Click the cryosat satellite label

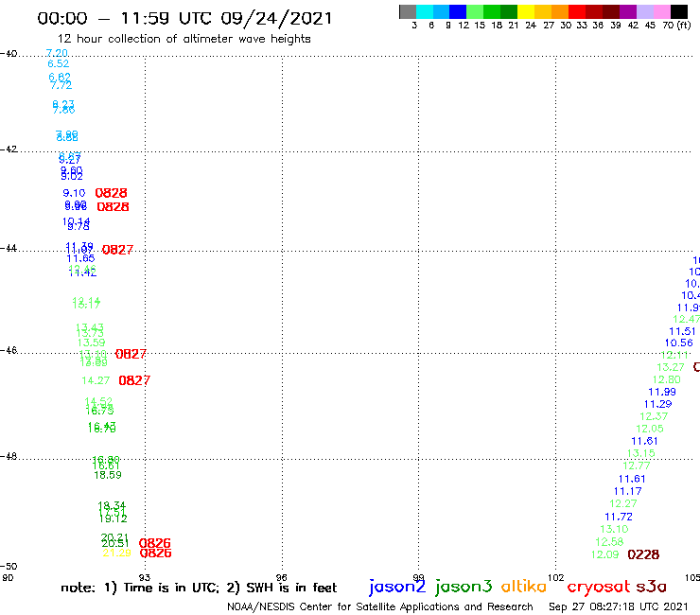[x=599, y=587]
